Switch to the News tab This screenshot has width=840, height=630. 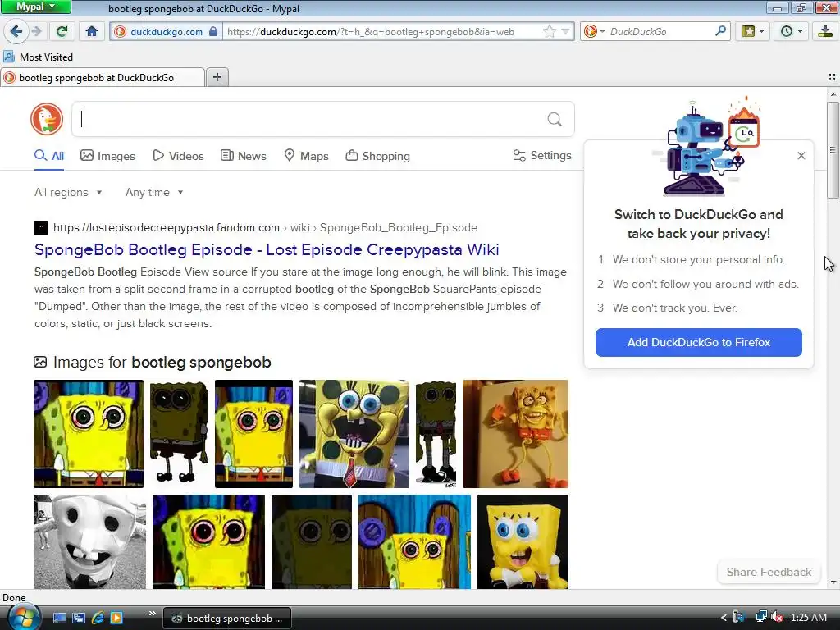coord(244,156)
